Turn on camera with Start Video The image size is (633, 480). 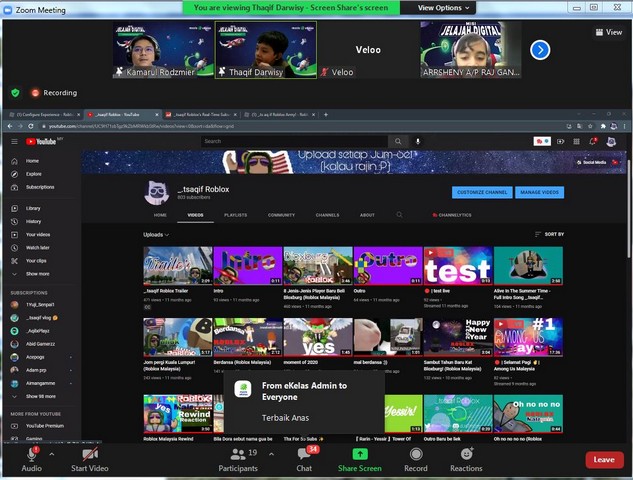point(87,456)
